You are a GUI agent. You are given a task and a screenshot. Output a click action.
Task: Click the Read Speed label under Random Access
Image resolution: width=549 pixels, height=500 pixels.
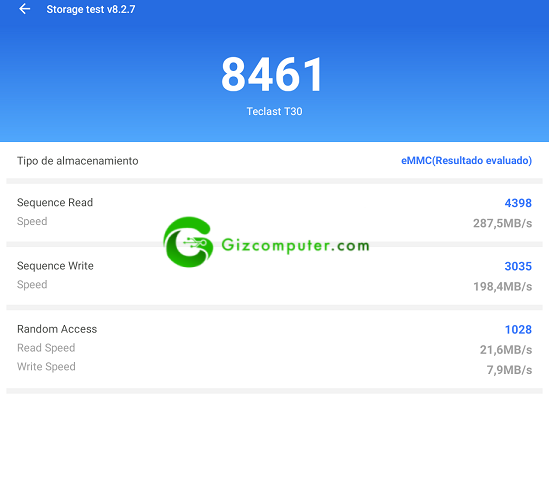click(x=46, y=348)
